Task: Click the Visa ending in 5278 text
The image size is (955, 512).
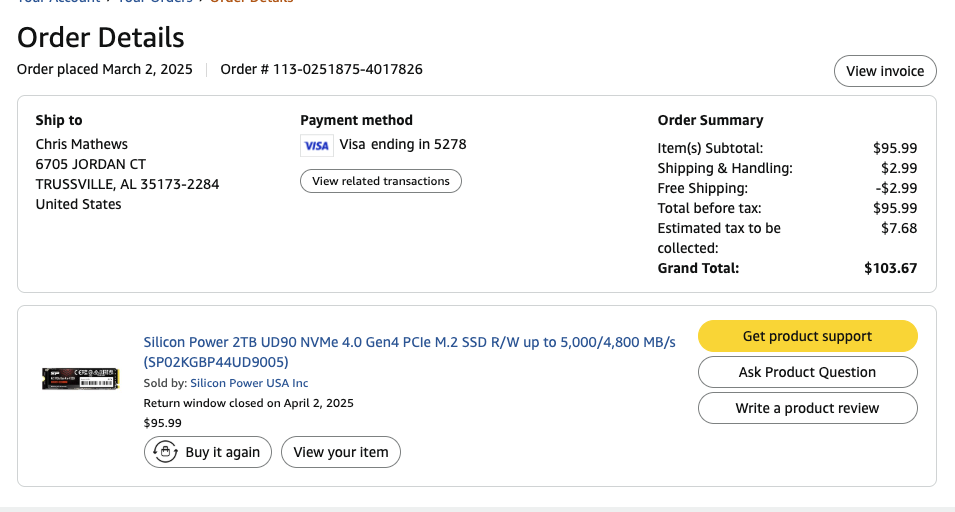Action: tap(402, 144)
